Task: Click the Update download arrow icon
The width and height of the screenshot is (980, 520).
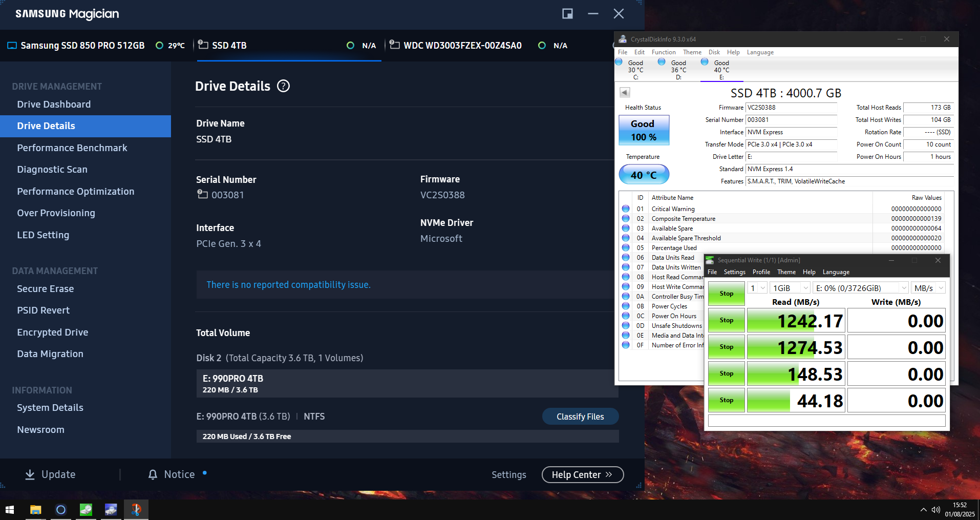Action: pos(30,475)
